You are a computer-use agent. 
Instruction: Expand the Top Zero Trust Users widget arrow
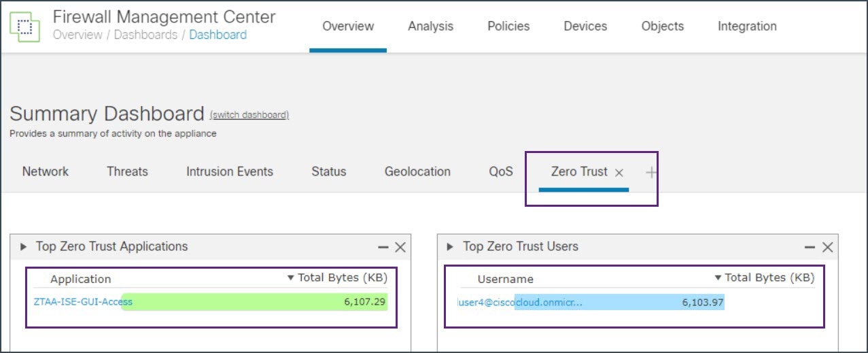click(x=450, y=247)
